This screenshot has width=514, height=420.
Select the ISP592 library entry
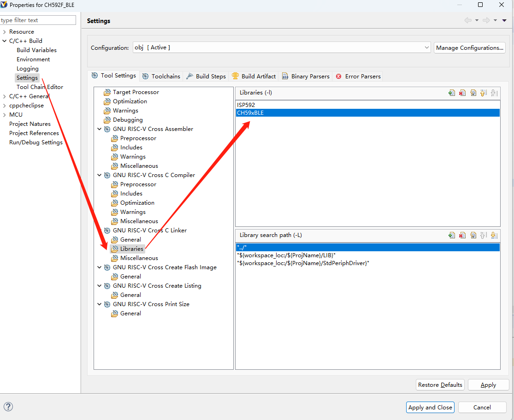click(x=246, y=105)
